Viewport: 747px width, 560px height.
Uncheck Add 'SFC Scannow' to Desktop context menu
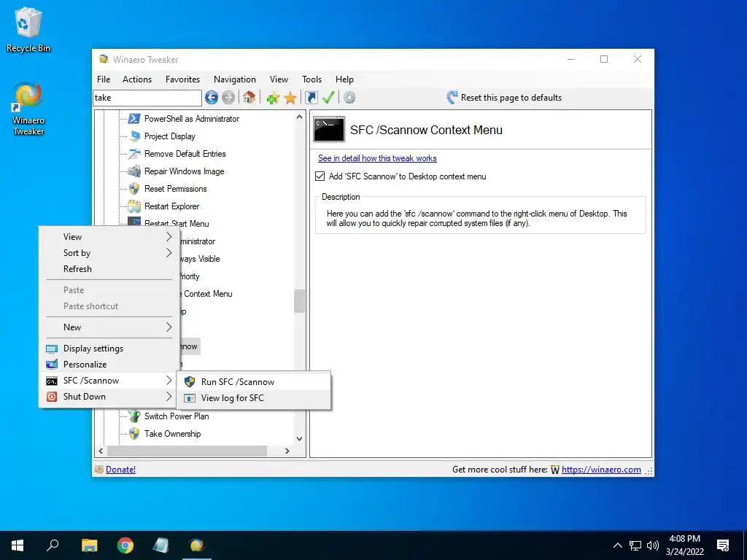coord(320,176)
